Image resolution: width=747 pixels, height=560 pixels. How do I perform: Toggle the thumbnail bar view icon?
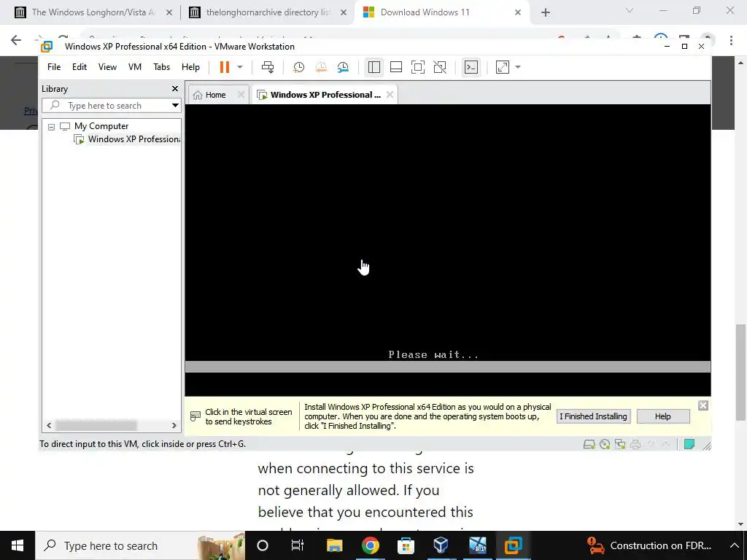(x=396, y=67)
